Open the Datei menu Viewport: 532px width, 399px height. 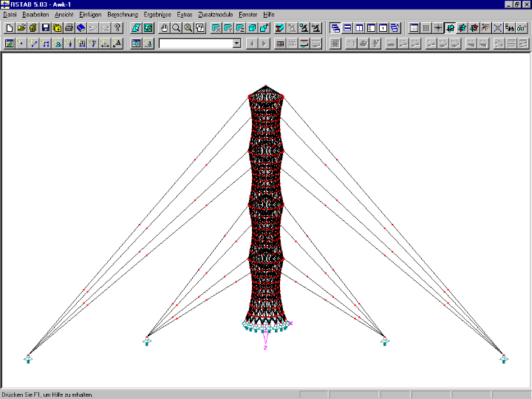point(10,15)
